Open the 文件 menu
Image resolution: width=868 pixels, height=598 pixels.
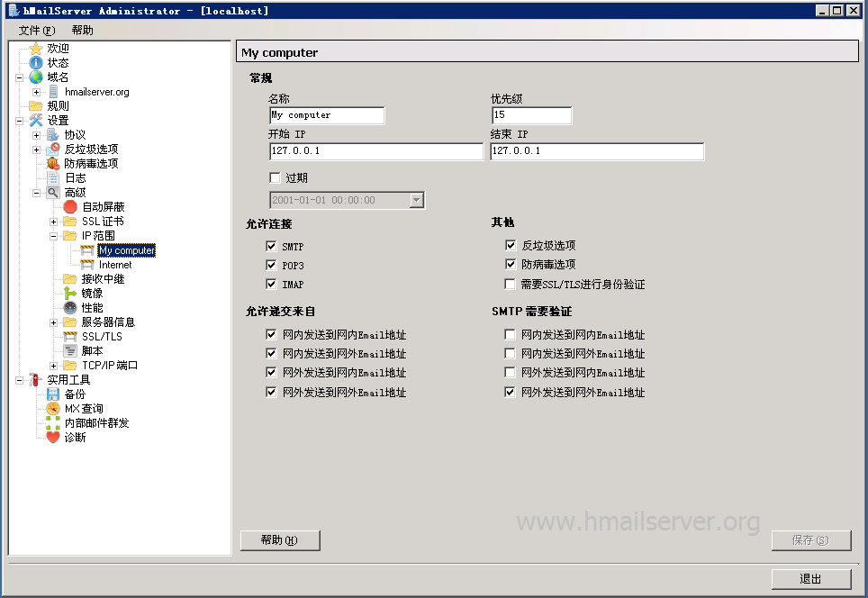point(36,31)
